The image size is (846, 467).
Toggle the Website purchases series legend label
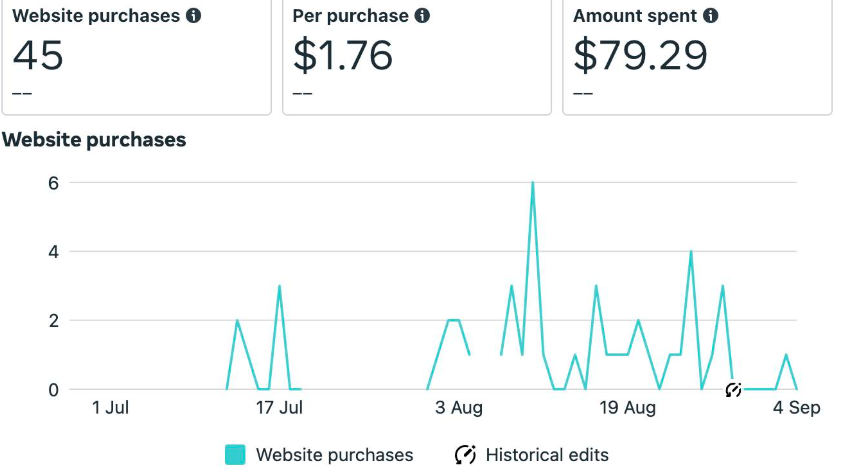pos(334,455)
